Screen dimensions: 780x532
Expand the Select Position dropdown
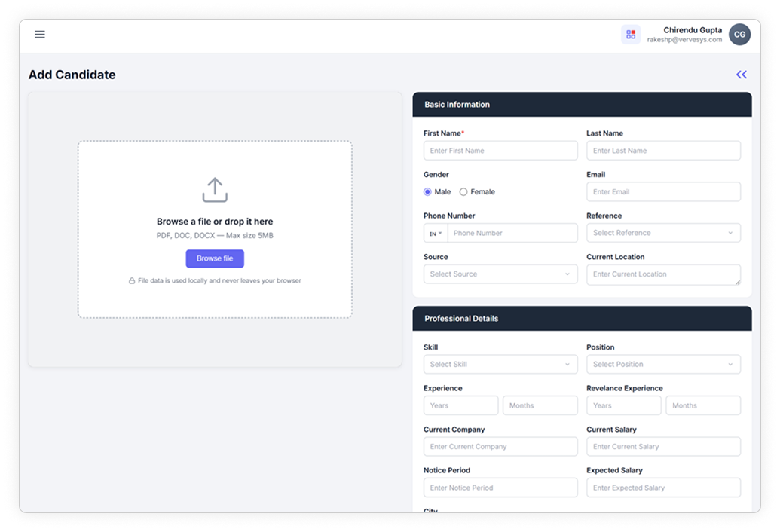pos(663,365)
